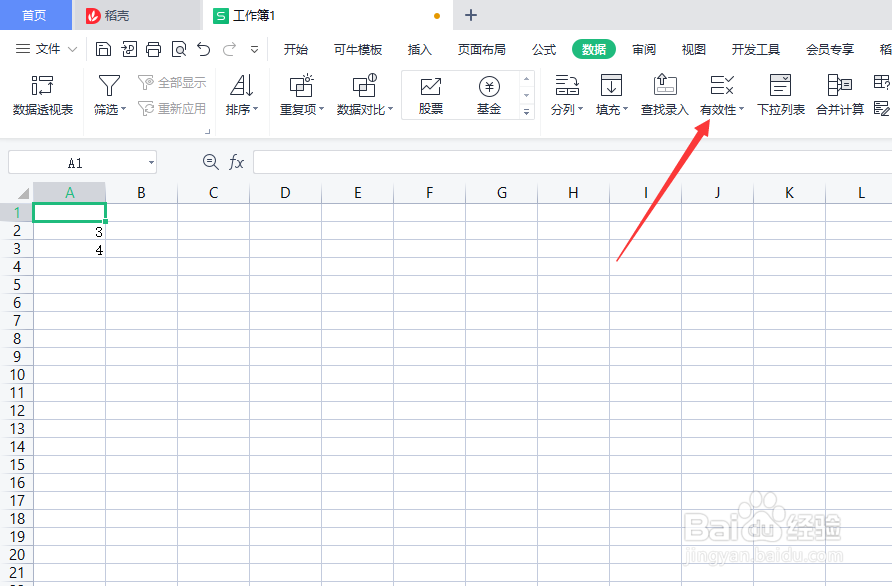This screenshot has height=586, width=892.
Task: Click the select-all corner triangle
Action: 23,193
